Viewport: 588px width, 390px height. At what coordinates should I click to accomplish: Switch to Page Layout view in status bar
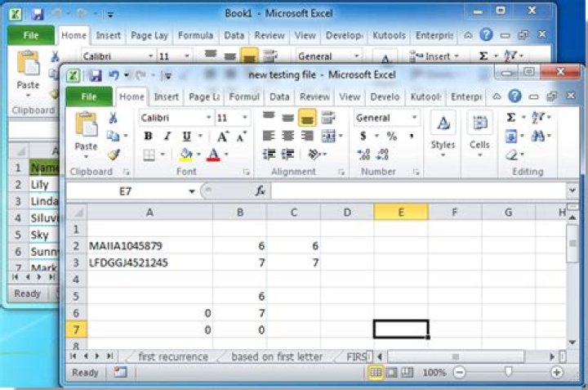point(392,372)
